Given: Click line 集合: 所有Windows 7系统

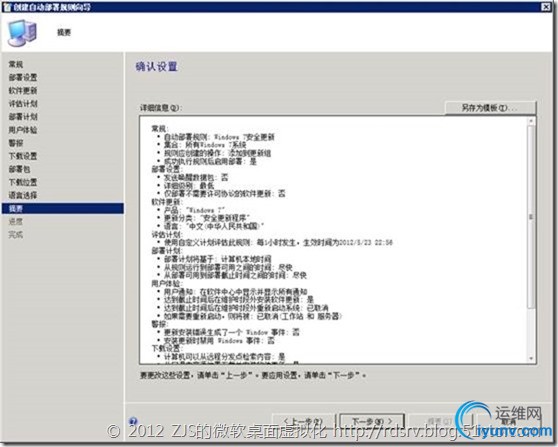Looking at the screenshot, I should coord(205,145).
